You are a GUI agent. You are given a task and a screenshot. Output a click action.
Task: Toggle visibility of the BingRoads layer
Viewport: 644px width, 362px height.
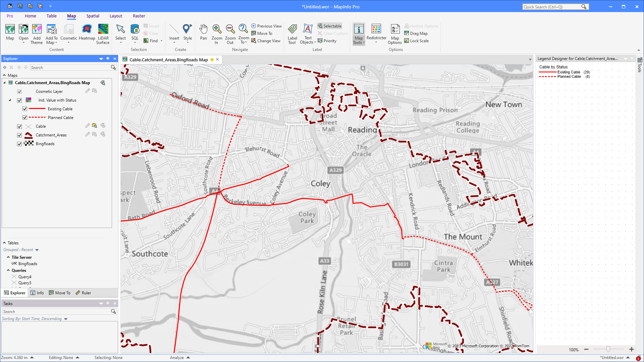[19, 144]
